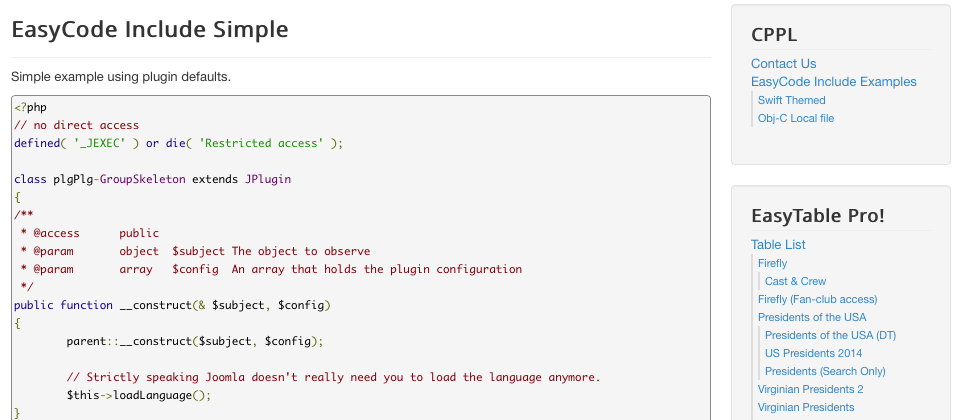Open Firefly (Fan-club access) link
Viewport: 960px width, 420px height.
(817, 299)
